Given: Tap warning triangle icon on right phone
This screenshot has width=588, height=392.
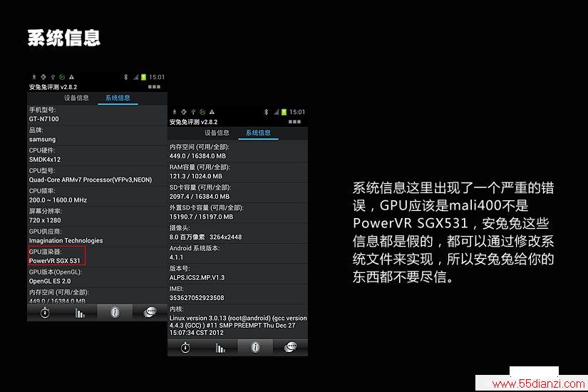Looking at the screenshot, I should [212, 112].
